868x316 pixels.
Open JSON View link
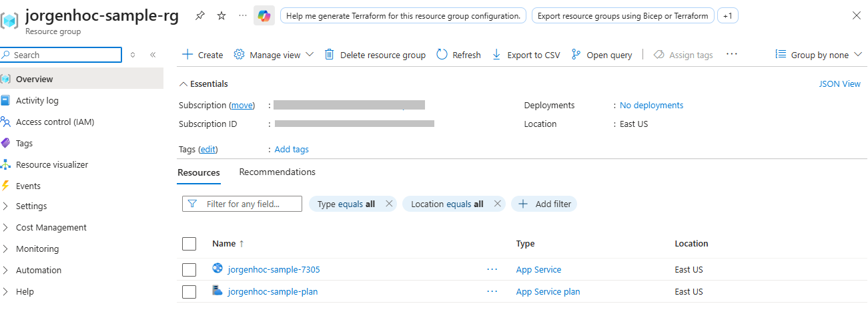(x=840, y=84)
